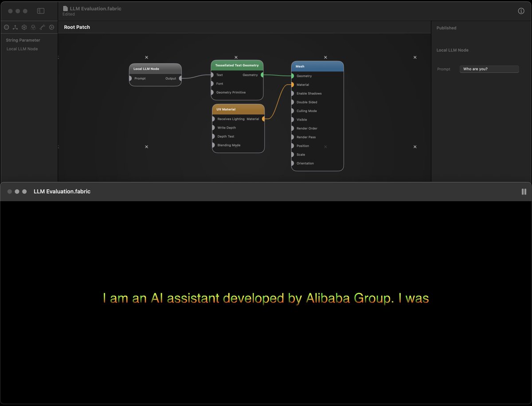The height and width of the screenshot is (406, 532).
Task: Click the Geometry Primitive input port
Action: (212, 92)
